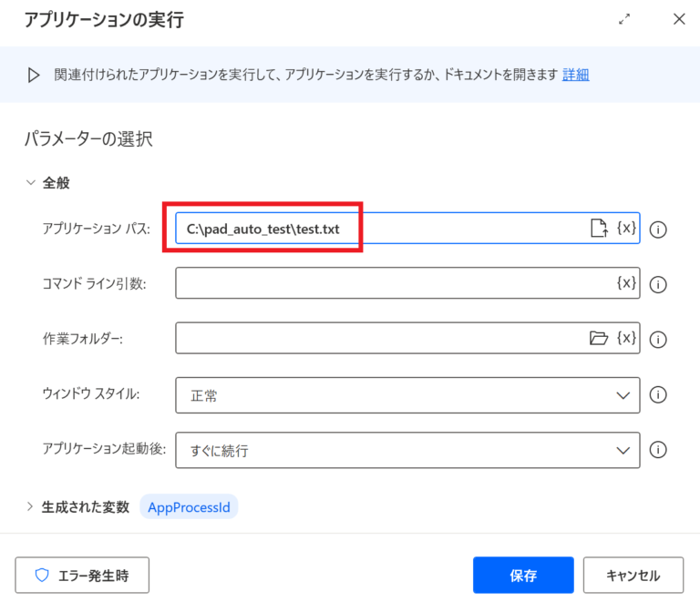This screenshot has height=602, width=700.
Task: Open the アプリケーション起動後 dropdown
Action: click(407, 450)
